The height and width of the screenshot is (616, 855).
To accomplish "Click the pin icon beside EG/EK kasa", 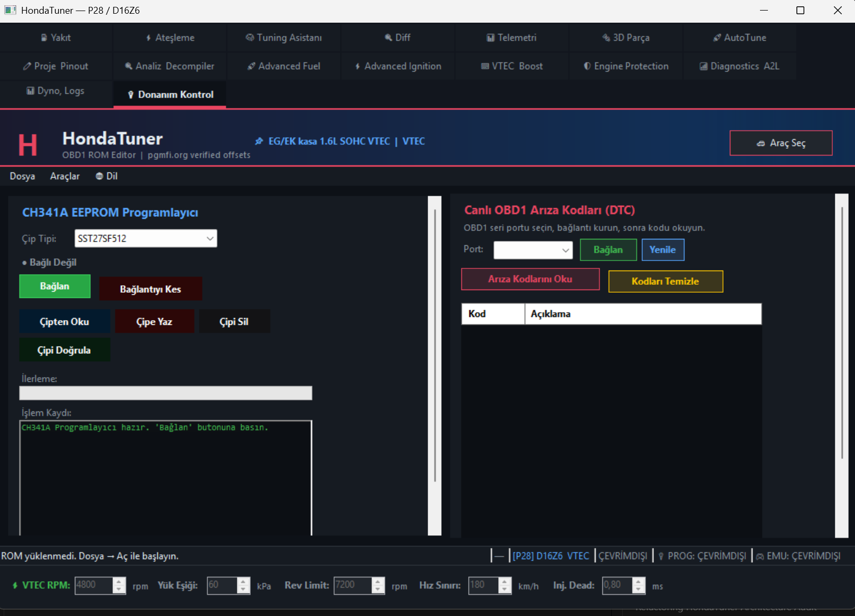I will point(259,141).
